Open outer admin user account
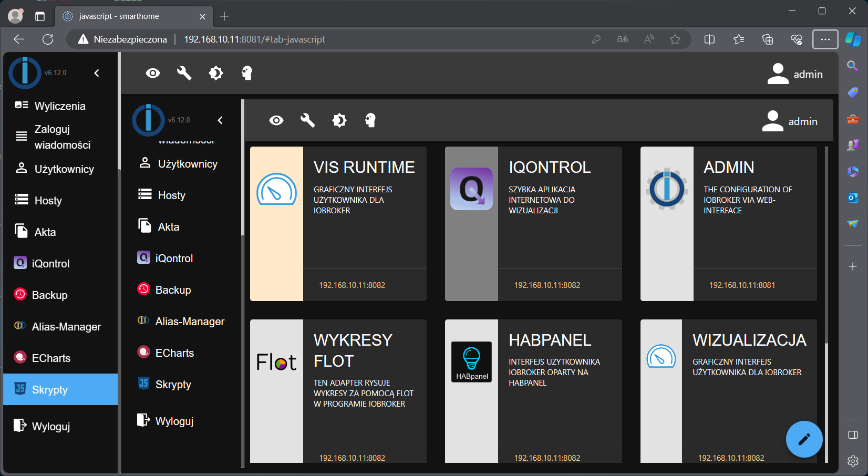Screen dimensions: 868x476 coord(795,74)
